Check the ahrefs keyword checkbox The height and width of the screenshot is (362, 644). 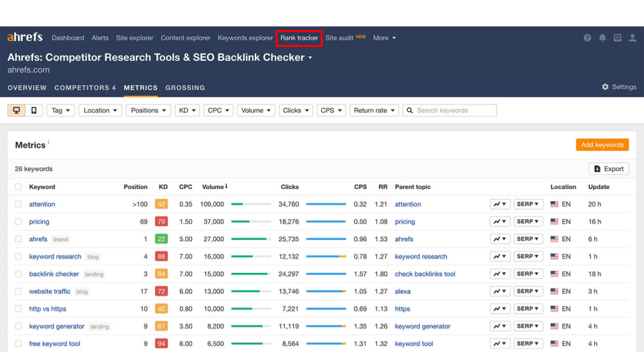click(18, 239)
